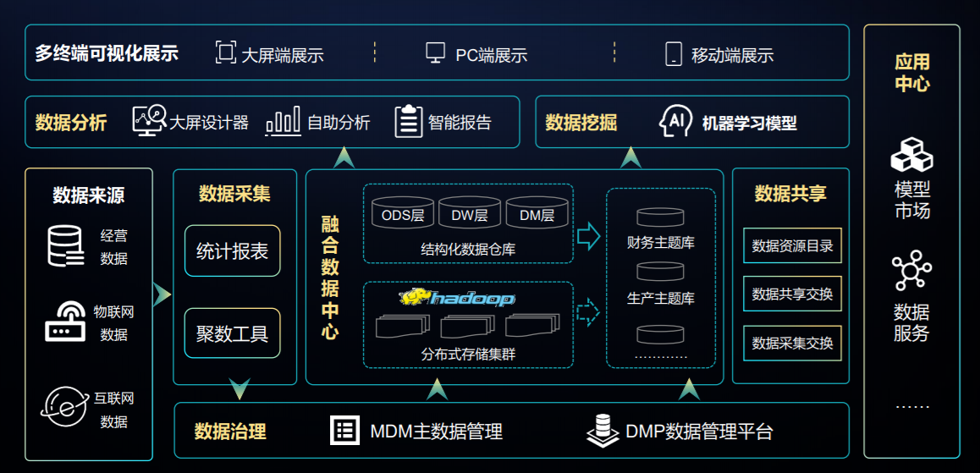The image size is (980, 473).
Task: Click the 聚数工具 button
Action: pyautogui.click(x=233, y=333)
